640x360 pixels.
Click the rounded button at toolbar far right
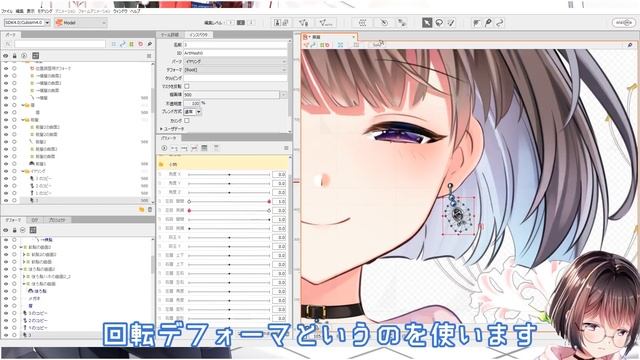pyautogui.click(x=623, y=23)
